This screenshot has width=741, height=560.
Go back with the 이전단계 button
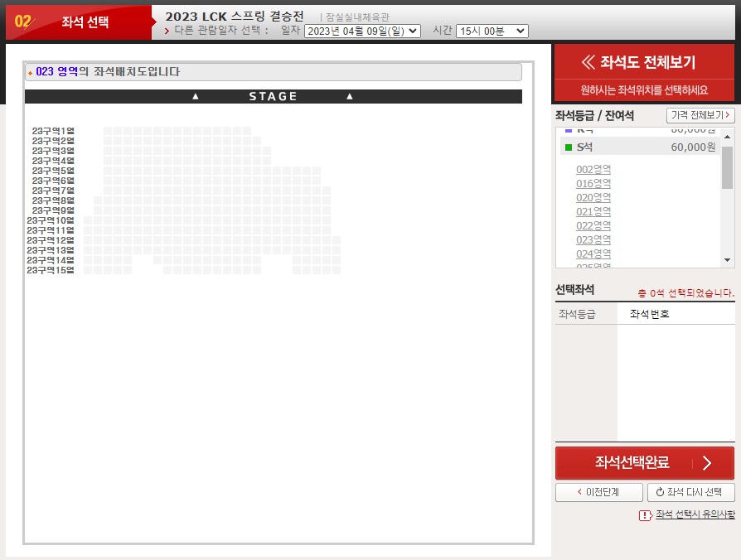coord(598,492)
